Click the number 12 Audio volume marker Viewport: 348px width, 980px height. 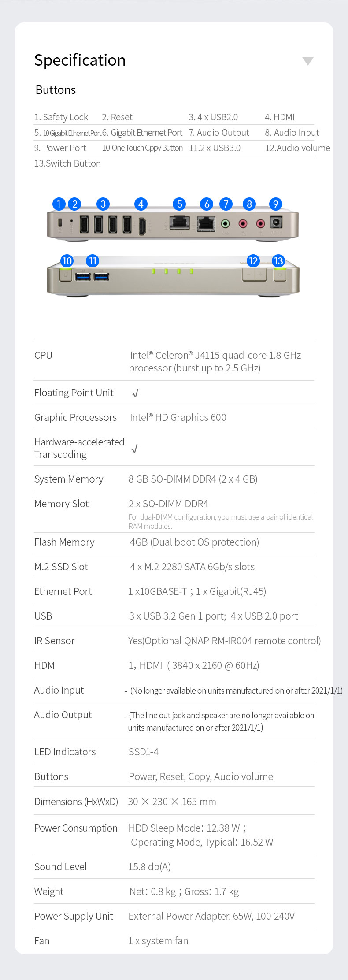(x=253, y=261)
